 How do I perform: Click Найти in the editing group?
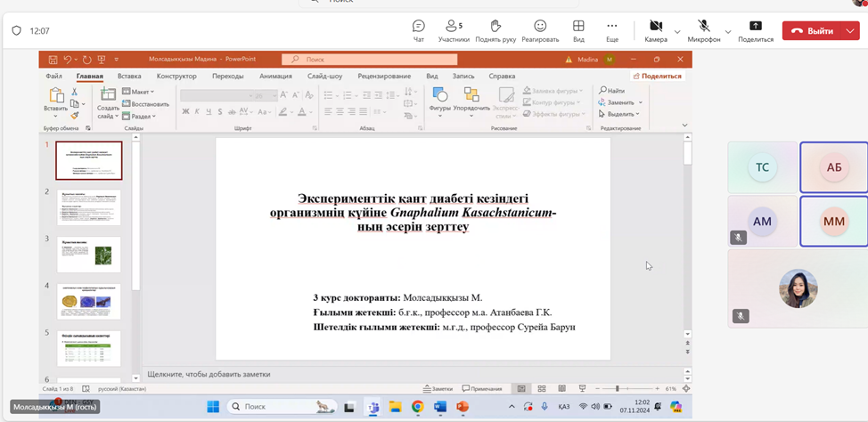(611, 90)
